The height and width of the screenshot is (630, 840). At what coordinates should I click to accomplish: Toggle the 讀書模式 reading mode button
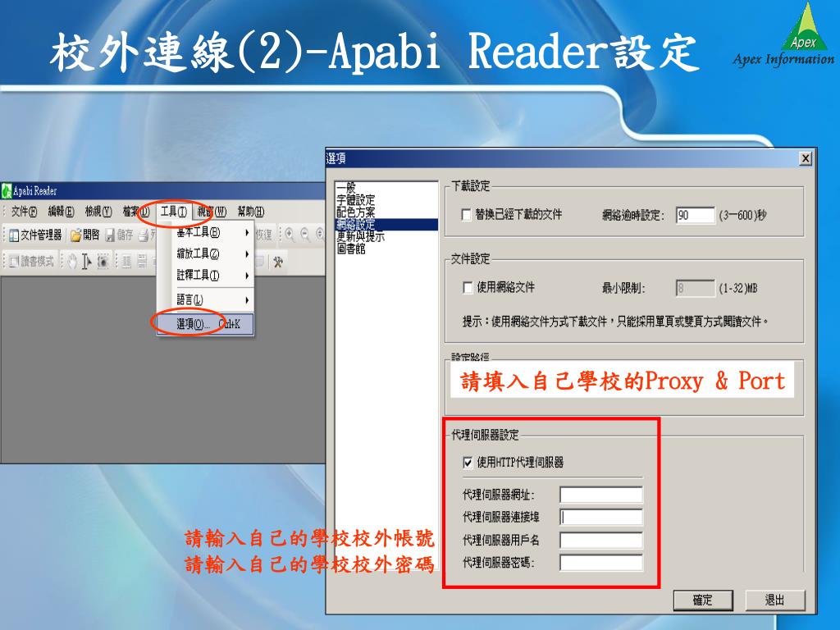(x=32, y=262)
